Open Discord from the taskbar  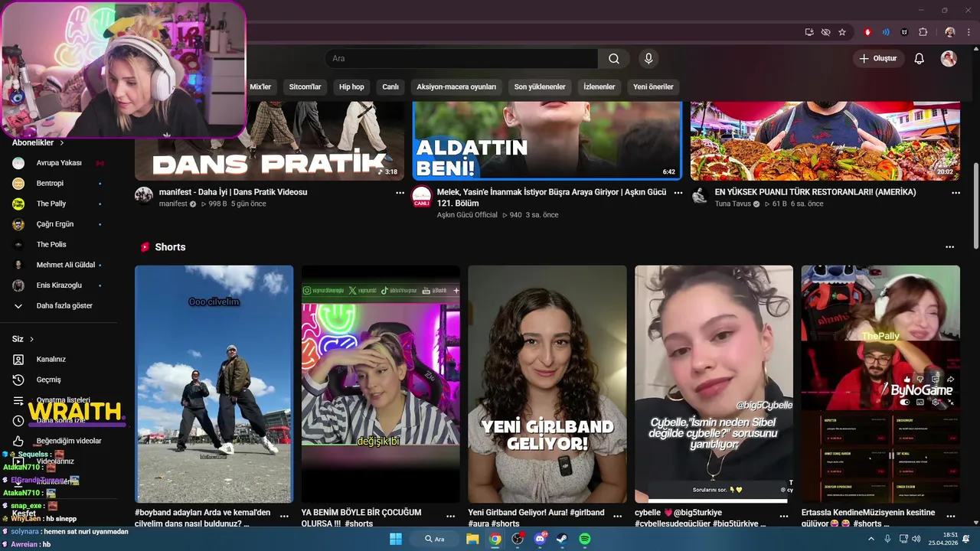(540, 539)
